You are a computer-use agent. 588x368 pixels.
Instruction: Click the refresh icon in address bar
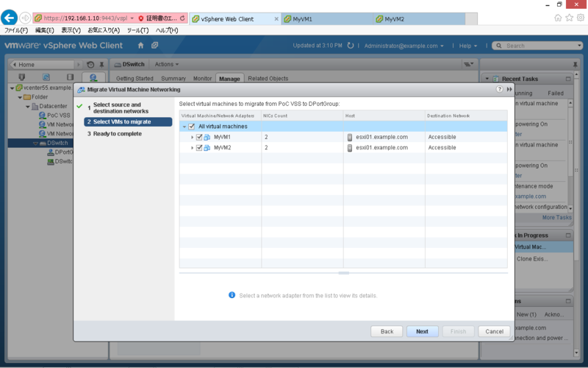(182, 18)
